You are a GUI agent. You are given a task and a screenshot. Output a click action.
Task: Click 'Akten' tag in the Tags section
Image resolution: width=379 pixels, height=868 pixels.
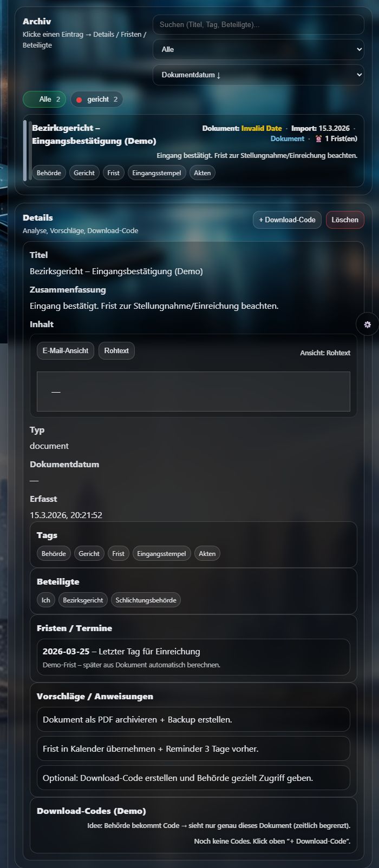(x=207, y=554)
